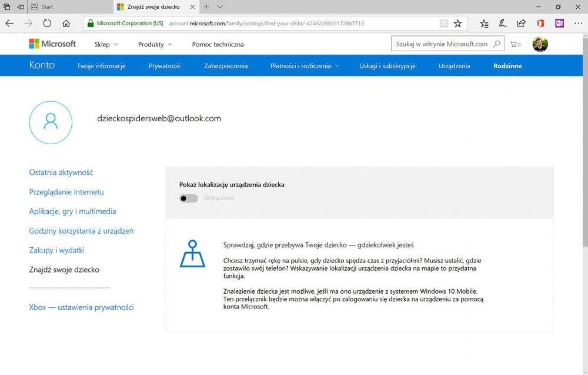Screen dimensions: 588x375
Task: Click the green security padlock icon
Action: tap(91, 24)
